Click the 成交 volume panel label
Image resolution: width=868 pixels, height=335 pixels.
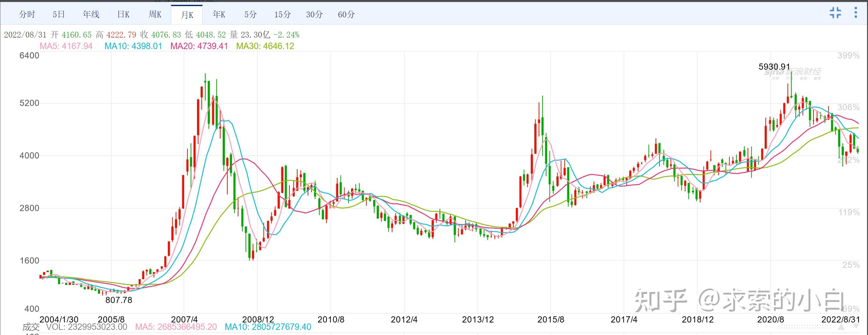tap(31, 327)
